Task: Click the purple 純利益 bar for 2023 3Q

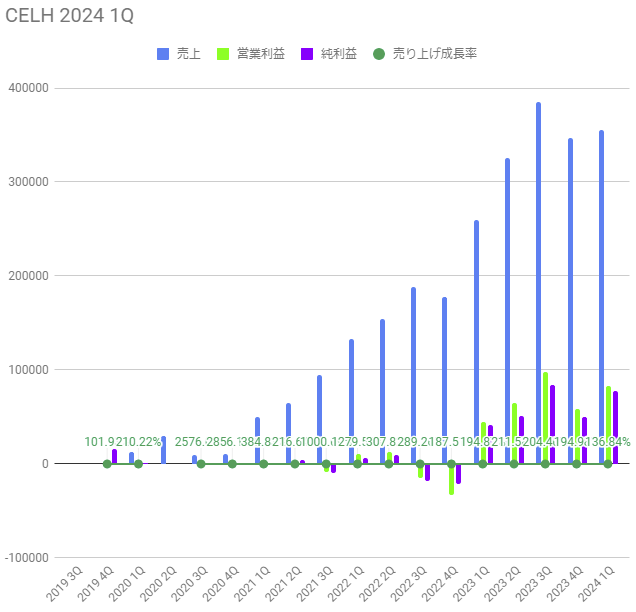Action: (x=552, y=424)
